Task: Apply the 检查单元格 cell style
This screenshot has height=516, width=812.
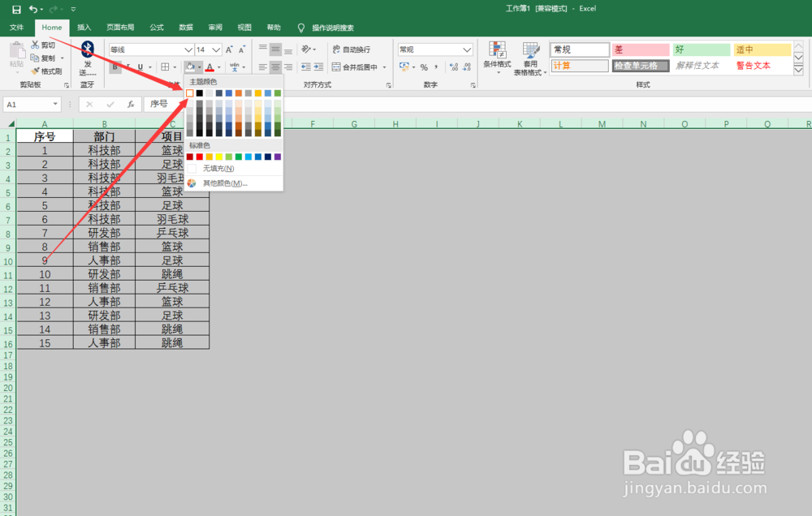Action: [641, 66]
